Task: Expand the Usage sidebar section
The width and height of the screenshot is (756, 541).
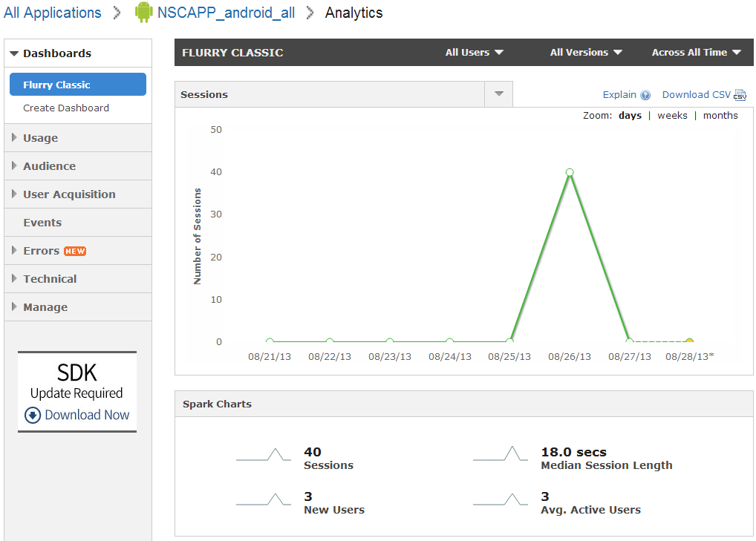Action: pyautogui.click(x=40, y=138)
